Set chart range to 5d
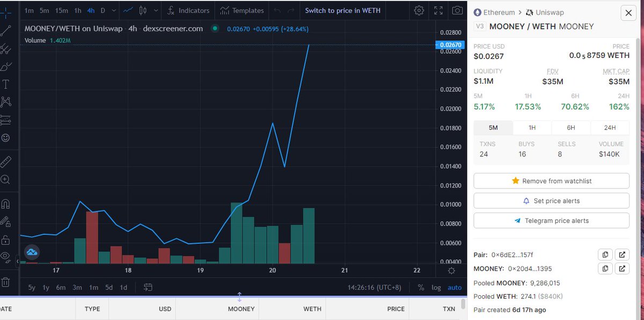This screenshot has width=644, height=320. [109, 287]
